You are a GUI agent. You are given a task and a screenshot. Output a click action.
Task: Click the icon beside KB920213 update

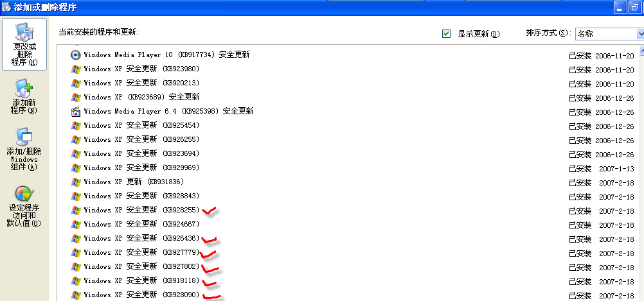pos(76,83)
